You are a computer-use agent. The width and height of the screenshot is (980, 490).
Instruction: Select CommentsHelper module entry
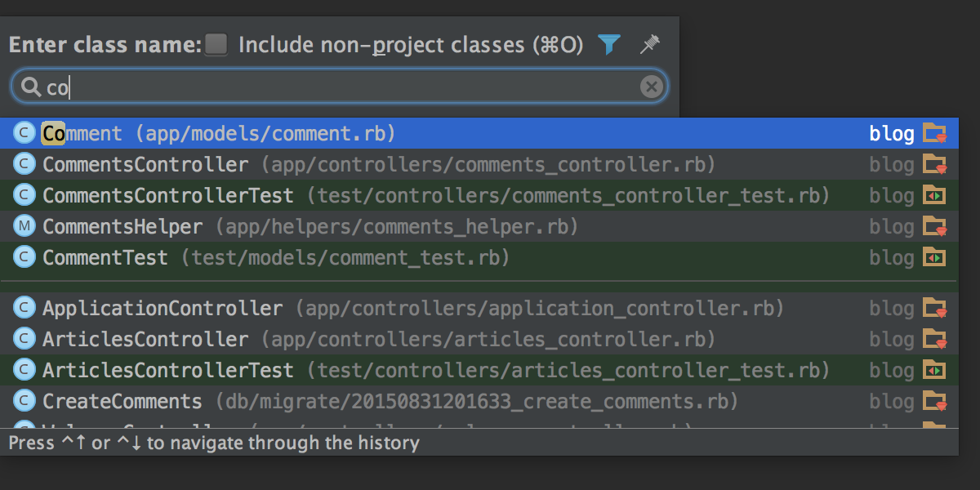click(479, 226)
